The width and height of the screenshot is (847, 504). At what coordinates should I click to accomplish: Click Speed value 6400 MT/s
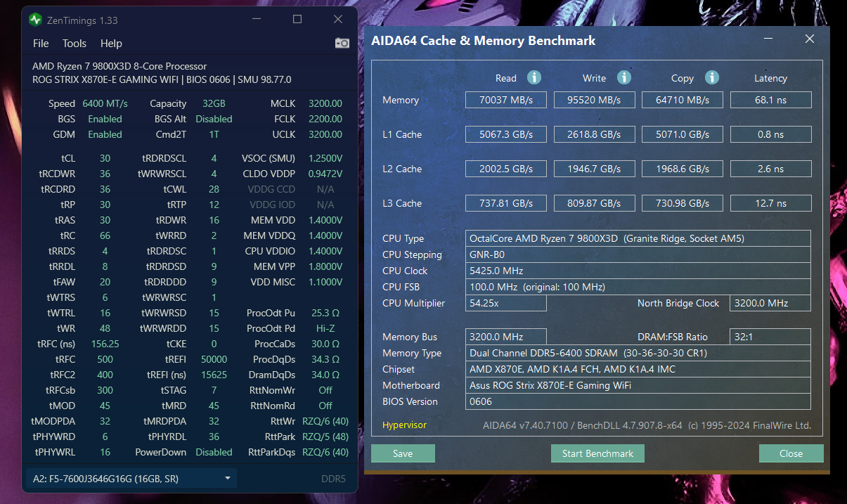pyautogui.click(x=105, y=103)
